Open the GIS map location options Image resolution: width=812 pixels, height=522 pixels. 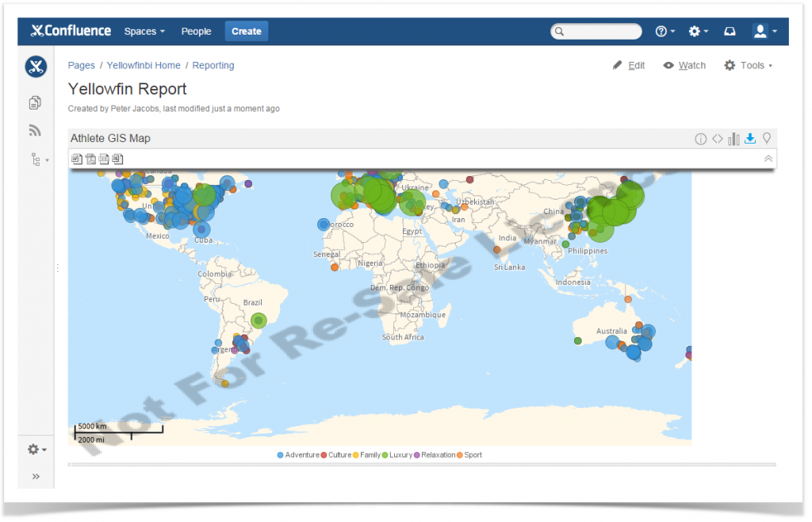[x=767, y=138]
